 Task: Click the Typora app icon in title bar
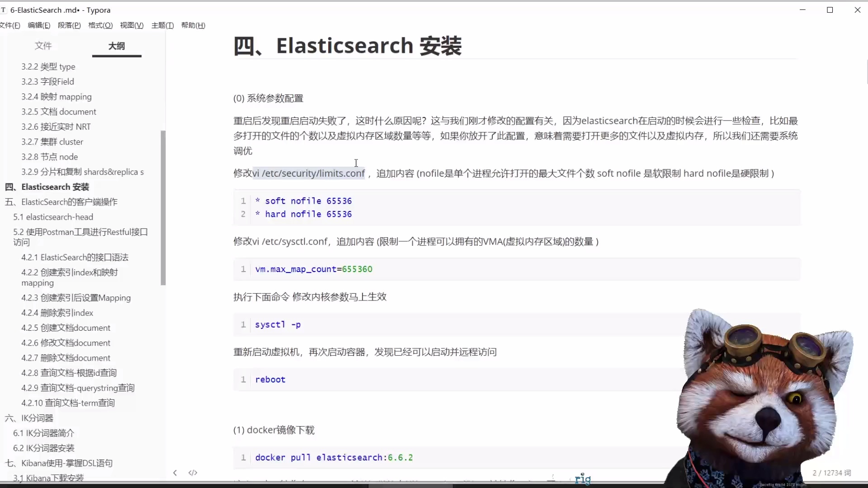pyautogui.click(x=5, y=9)
